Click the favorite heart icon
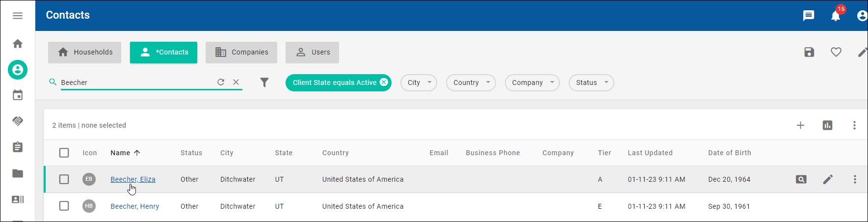This screenshot has width=868, height=222. point(836,52)
